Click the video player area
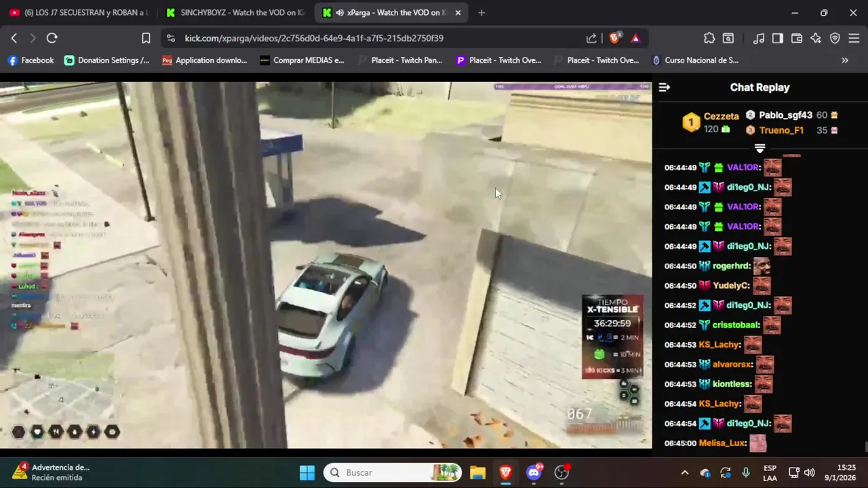 (325, 265)
